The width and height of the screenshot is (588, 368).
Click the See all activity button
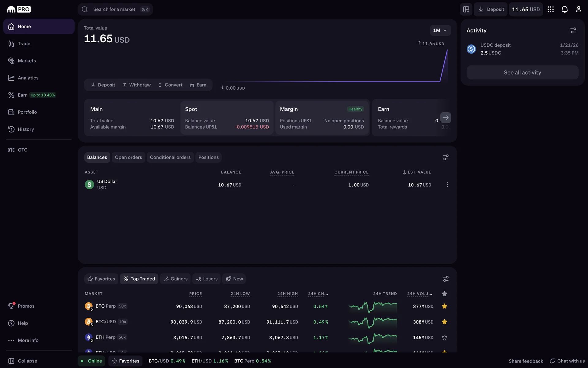point(522,73)
